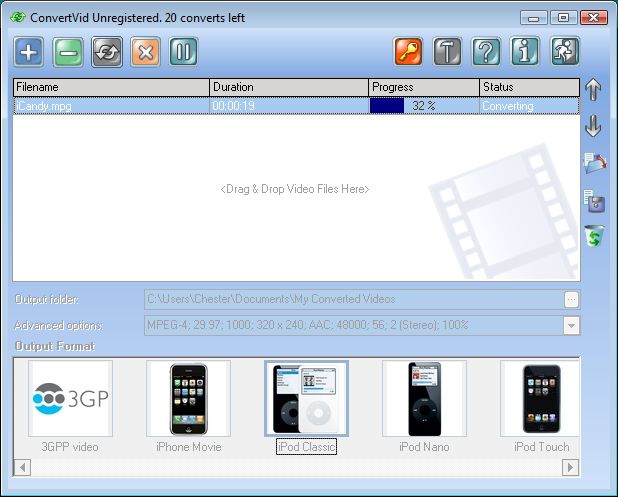Pause the conversion with the pause button

(x=183, y=52)
